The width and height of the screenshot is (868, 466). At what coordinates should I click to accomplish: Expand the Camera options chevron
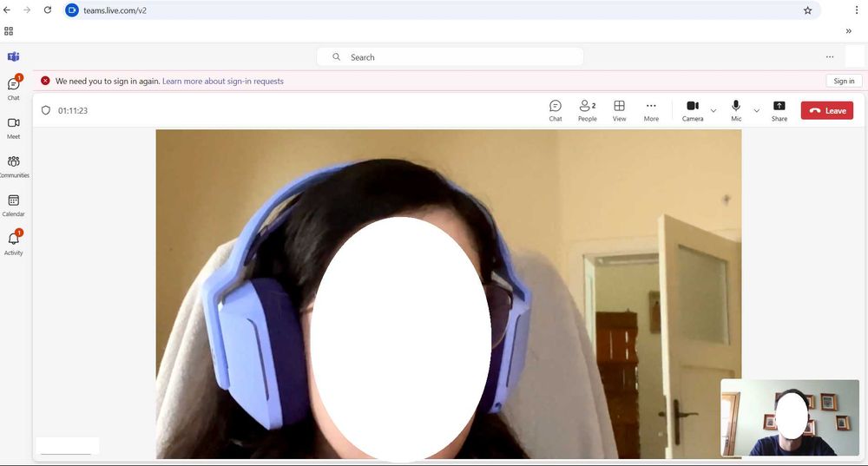click(x=713, y=111)
